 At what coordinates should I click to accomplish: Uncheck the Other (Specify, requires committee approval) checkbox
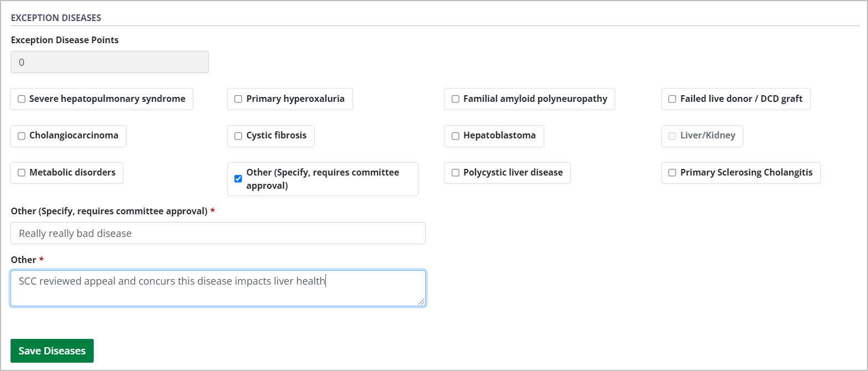(x=238, y=178)
